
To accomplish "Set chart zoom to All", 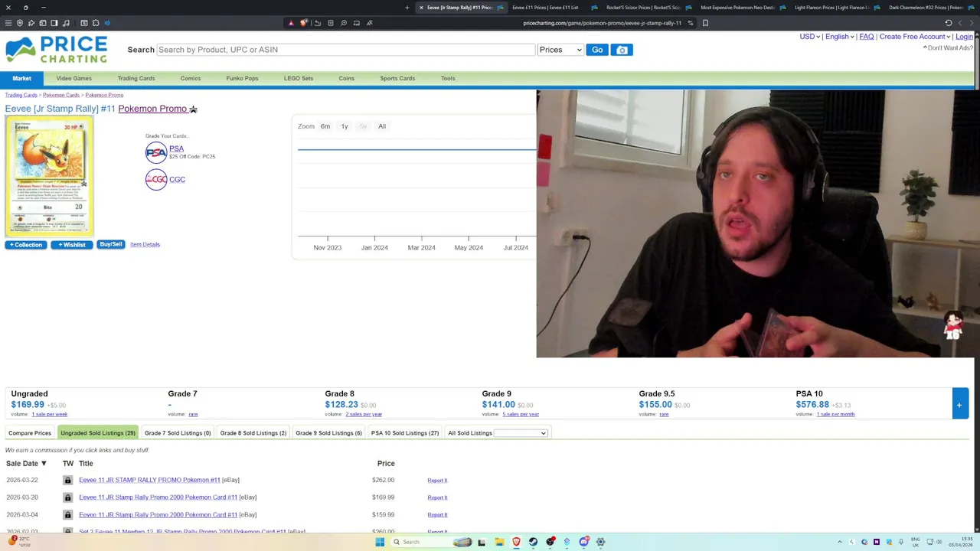I will click(382, 126).
